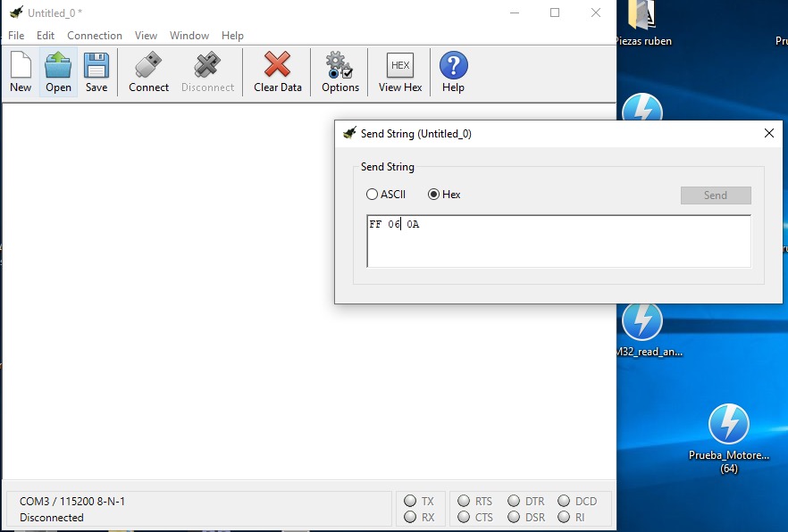
Task: Toggle the DTR status indicator
Action: click(x=514, y=502)
